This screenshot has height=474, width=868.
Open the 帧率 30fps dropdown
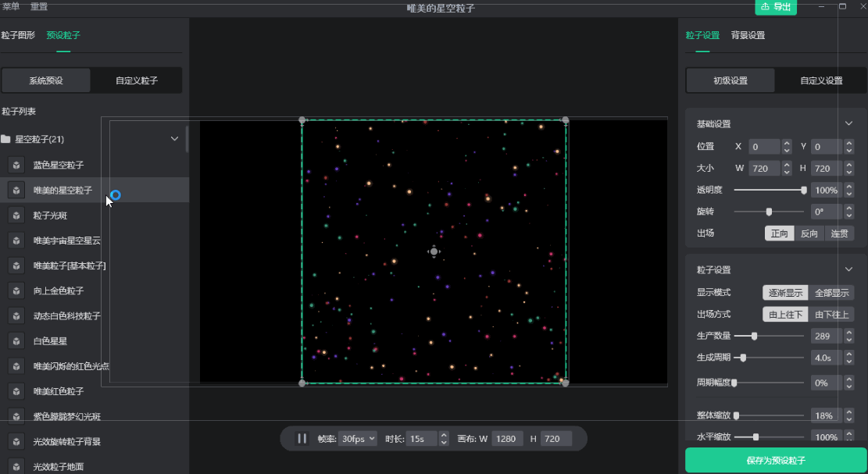(356, 438)
